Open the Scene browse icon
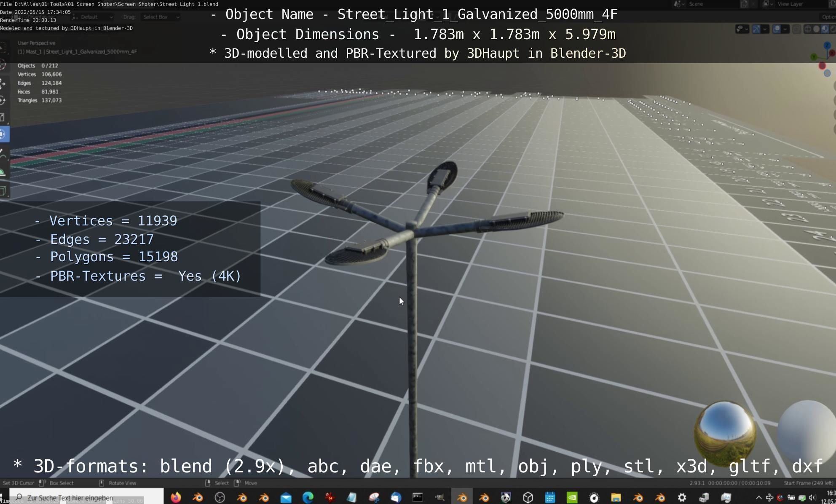836x504 pixels. pyautogui.click(x=679, y=4)
